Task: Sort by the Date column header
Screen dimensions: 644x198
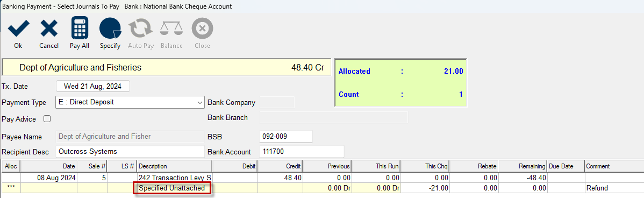Action: click(x=49, y=166)
